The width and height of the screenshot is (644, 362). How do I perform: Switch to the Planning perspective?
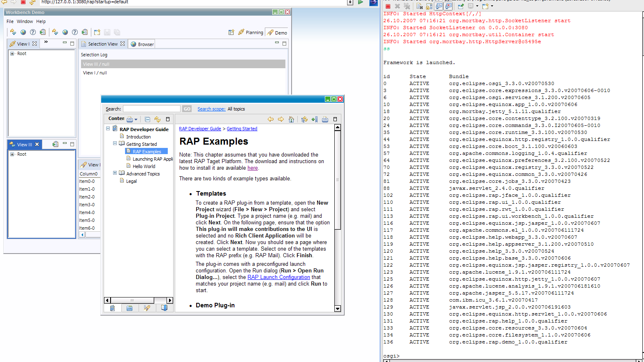tap(250, 32)
